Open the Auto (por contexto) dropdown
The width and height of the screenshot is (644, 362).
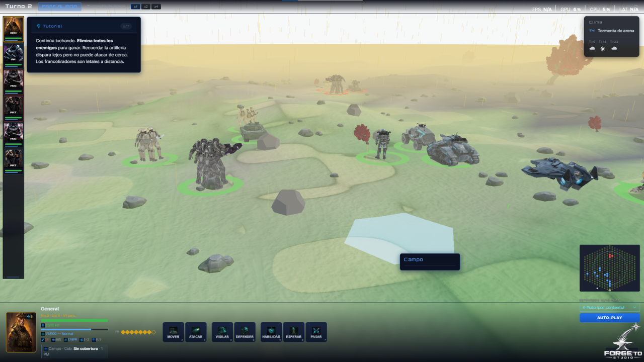(609, 307)
